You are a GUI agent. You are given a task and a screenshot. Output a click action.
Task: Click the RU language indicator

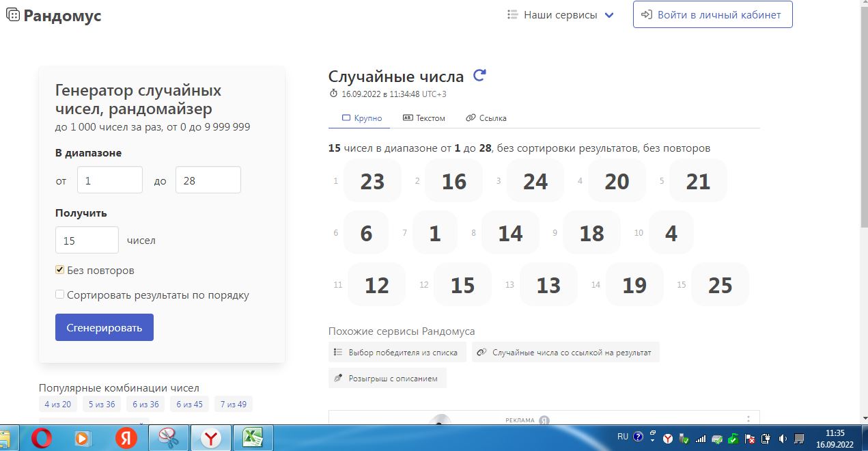[622, 436]
